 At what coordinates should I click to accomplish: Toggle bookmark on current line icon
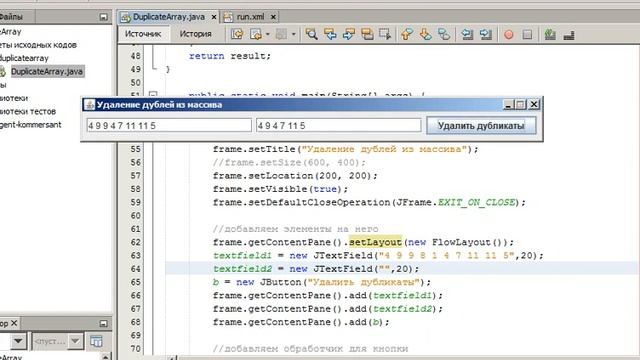tap(444, 34)
